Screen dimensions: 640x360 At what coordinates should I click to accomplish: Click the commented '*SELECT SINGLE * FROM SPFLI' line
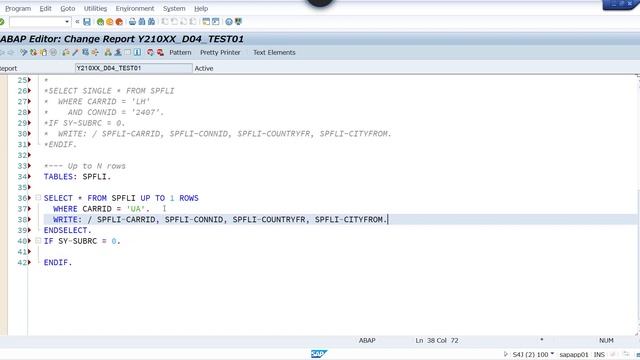point(109,91)
